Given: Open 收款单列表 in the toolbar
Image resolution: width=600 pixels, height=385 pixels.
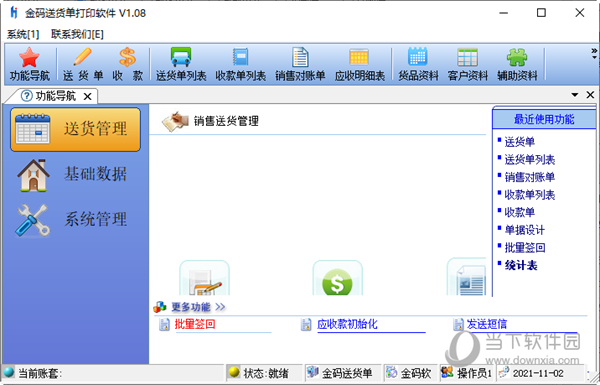Looking at the screenshot, I should click(x=240, y=64).
